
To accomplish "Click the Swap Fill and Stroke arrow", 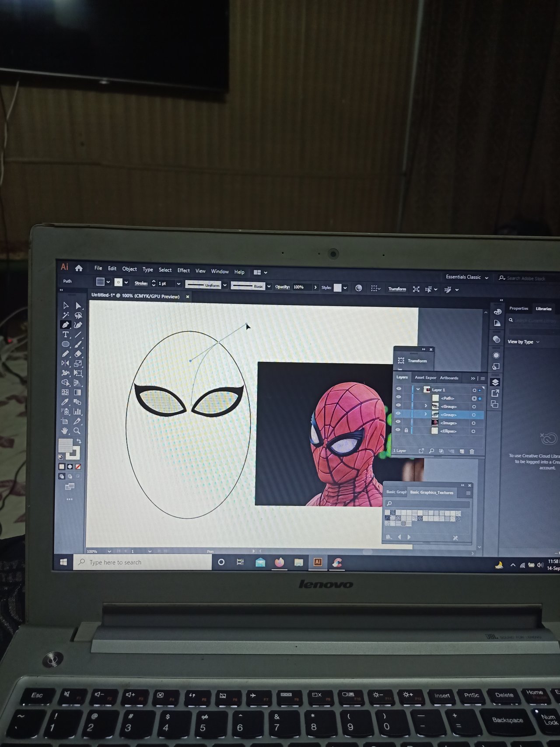I will coord(79,441).
